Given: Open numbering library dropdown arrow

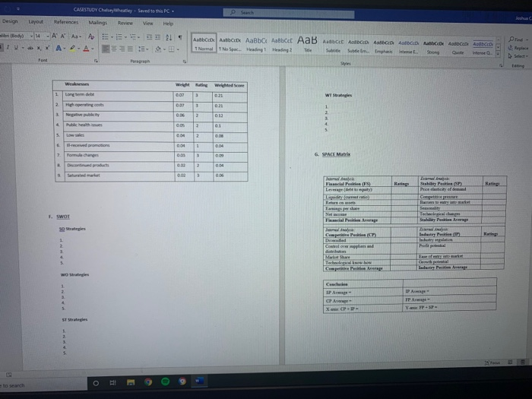Looking at the screenshot, I should pos(125,37).
